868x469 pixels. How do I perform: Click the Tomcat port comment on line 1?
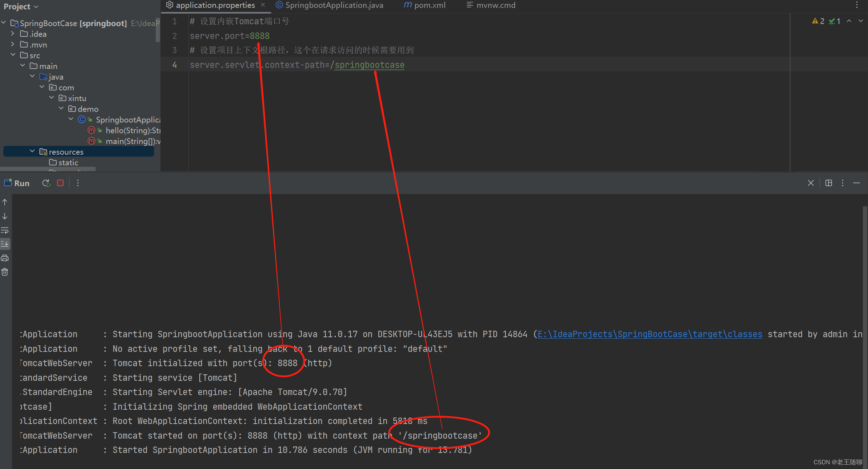pyautogui.click(x=240, y=21)
